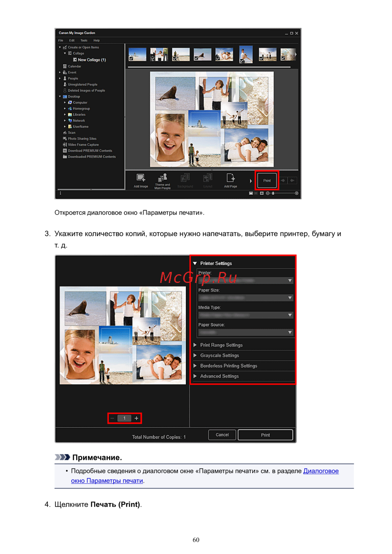Screen dimensions: 392x554
Task: Open the Tools menu
Action: [83, 40]
